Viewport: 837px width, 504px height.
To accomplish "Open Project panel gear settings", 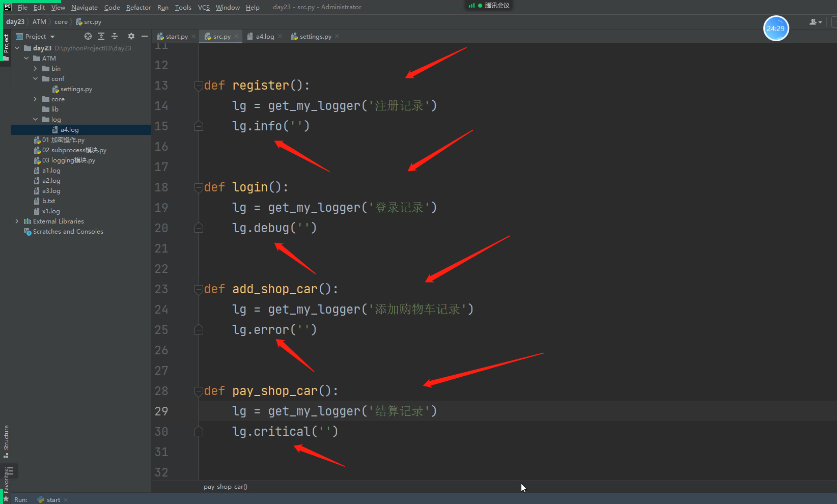I will click(131, 36).
